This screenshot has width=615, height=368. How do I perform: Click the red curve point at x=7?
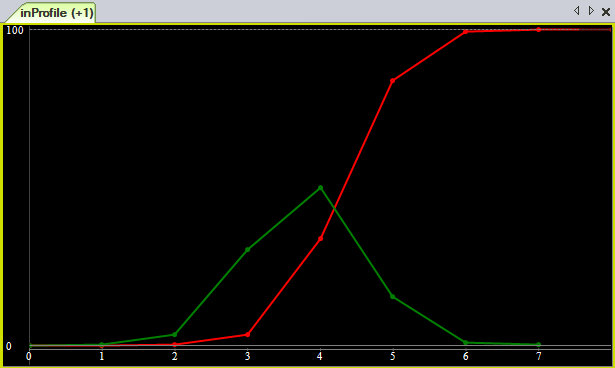[x=539, y=30]
